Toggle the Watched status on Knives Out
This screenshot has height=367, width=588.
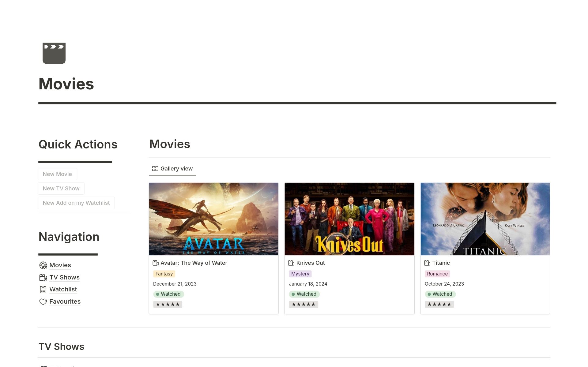(x=304, y=294)
